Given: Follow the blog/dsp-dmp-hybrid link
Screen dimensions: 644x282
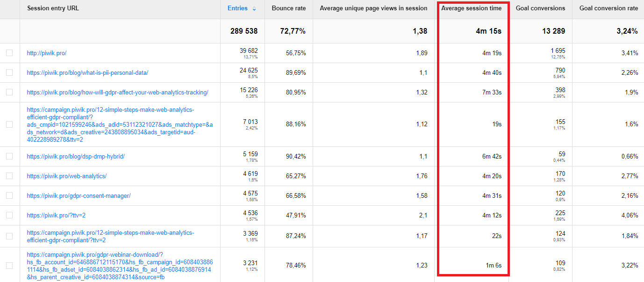Looking at the screenshot, I should tap(76, 157).
